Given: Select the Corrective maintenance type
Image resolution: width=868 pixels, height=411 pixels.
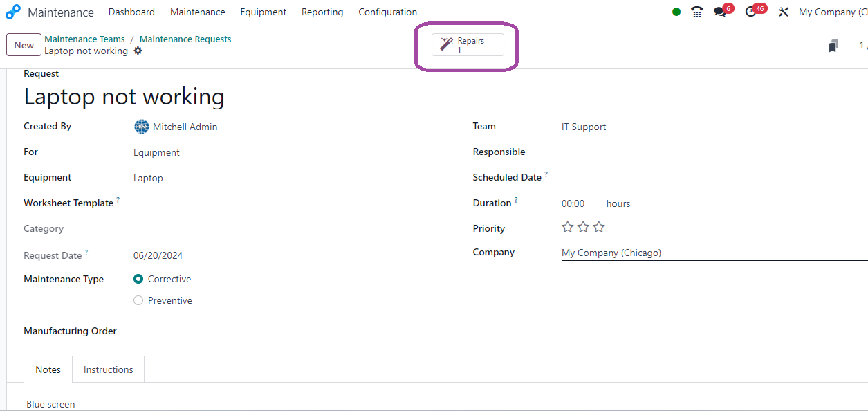Looking at the screenshot, I should coord(138,279).
